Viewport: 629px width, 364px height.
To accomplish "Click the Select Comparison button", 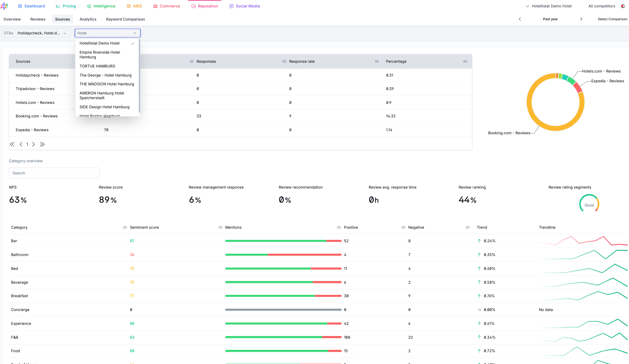I will pos(612,19).
